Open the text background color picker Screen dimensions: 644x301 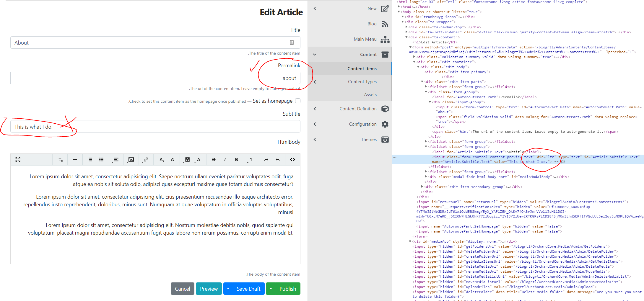188,159
